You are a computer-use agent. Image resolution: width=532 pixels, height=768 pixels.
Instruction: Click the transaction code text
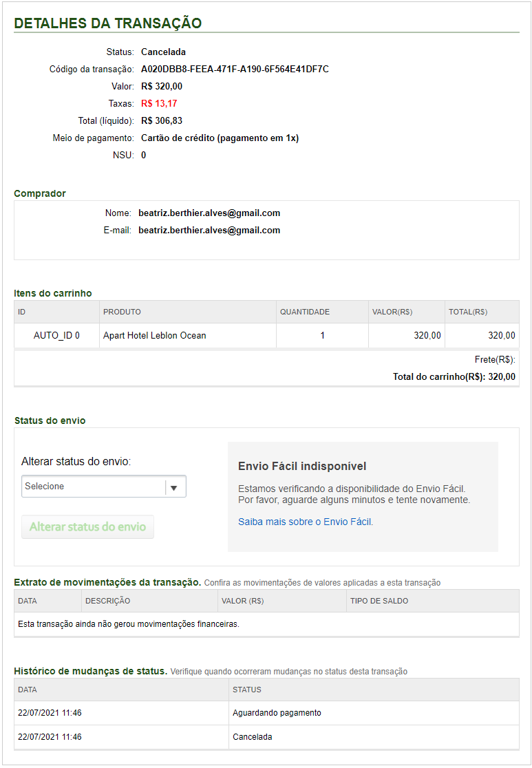(x=235, y=70)
